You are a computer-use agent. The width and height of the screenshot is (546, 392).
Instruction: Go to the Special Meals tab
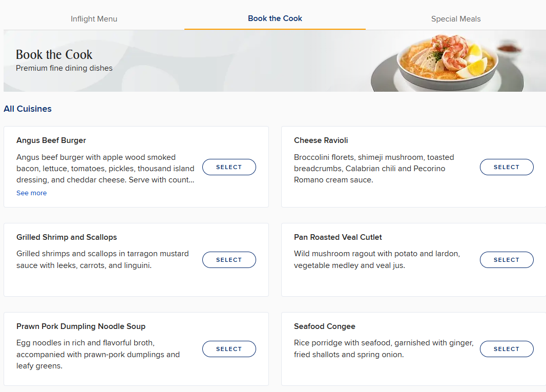click(456, 19)
